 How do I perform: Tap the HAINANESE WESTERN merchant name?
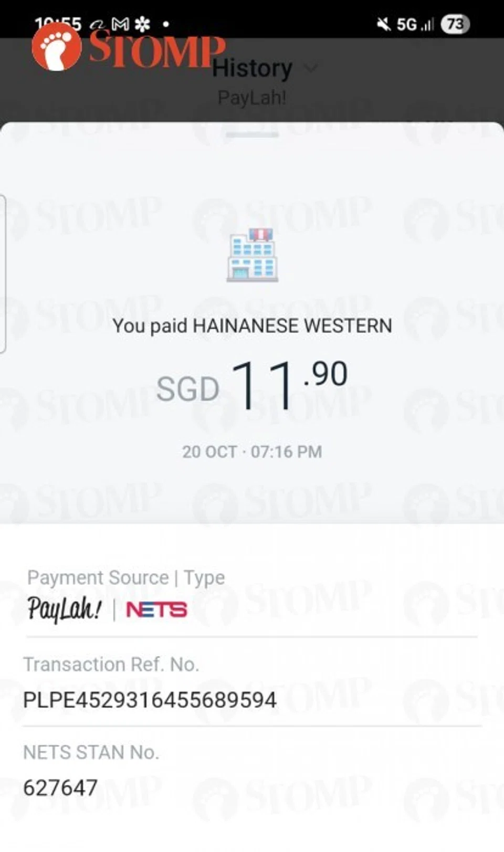pos(292,326)
